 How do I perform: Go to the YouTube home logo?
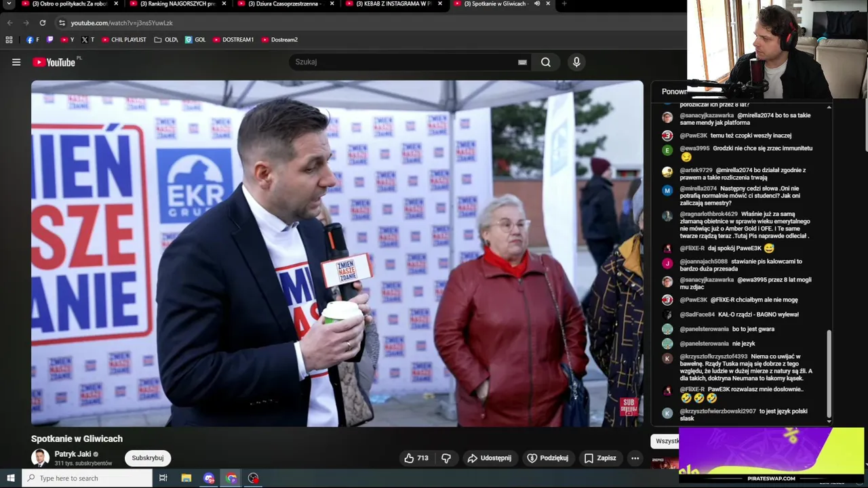point(54,62)
